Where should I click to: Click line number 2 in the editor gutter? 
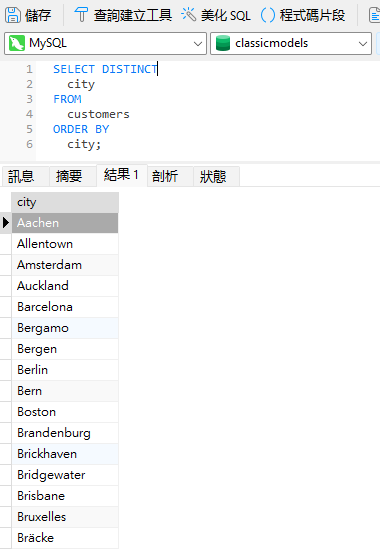pos(29,84)
